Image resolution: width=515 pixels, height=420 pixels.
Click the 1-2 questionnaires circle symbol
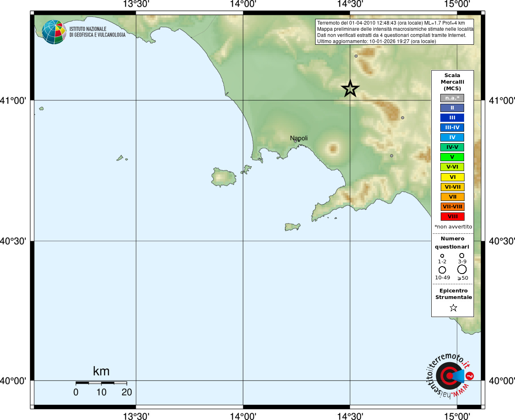[442, 256]
